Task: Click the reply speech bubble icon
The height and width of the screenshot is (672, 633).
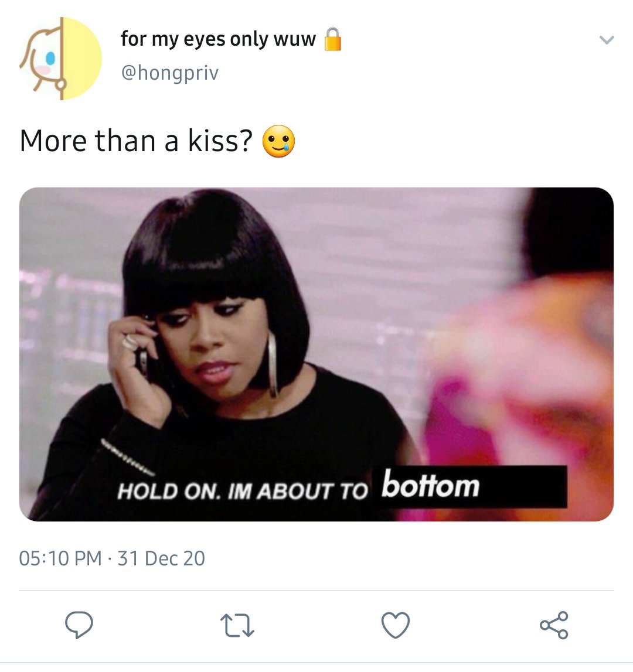Action: [79, 625]
